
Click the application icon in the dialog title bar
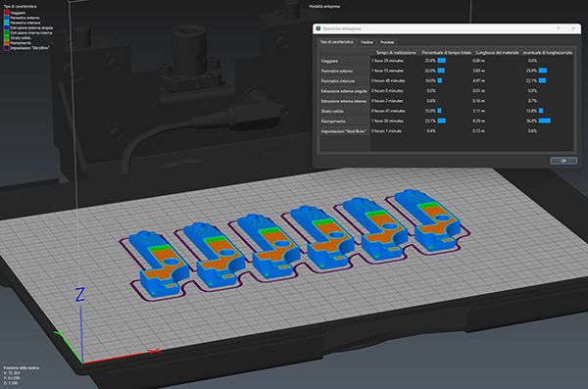tap(318, 28)
